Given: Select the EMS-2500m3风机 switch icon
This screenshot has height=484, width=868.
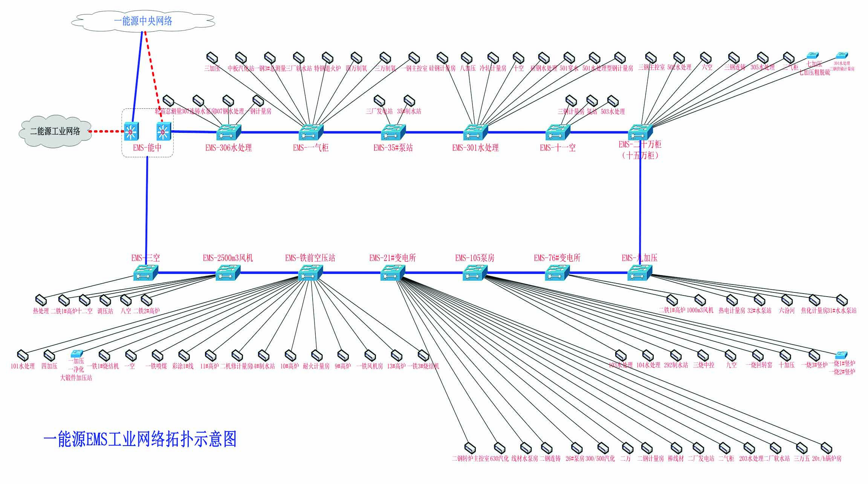Looking at the screenshot, I should pyautogui.click(x=228, y=272).
